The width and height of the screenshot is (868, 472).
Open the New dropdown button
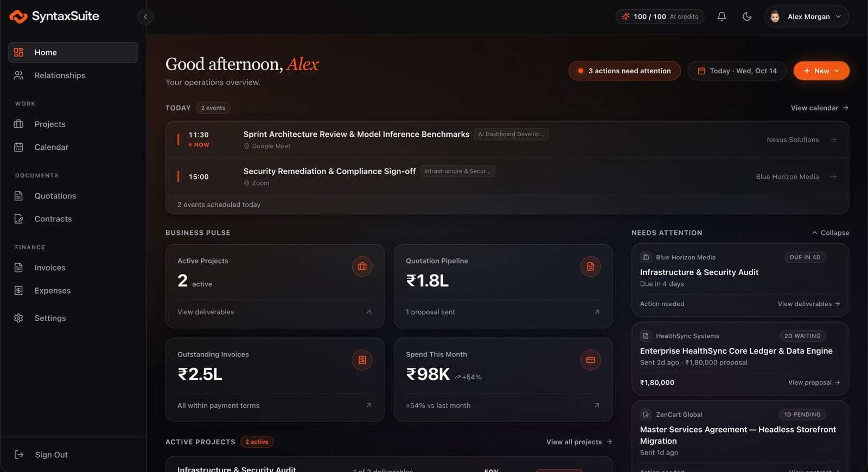pyautogui.click(x=821, y=71)
